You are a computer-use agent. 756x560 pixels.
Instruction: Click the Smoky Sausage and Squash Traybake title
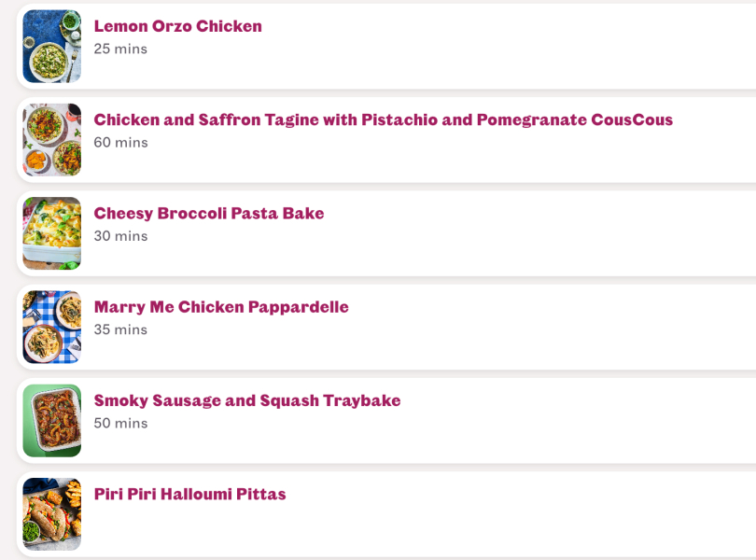point(247,400)
